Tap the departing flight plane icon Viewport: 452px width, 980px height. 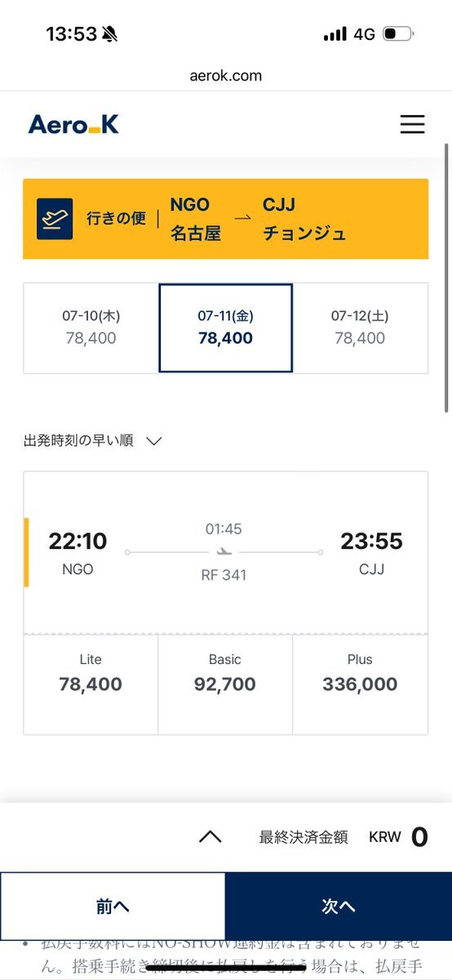[x=55, y=219]
